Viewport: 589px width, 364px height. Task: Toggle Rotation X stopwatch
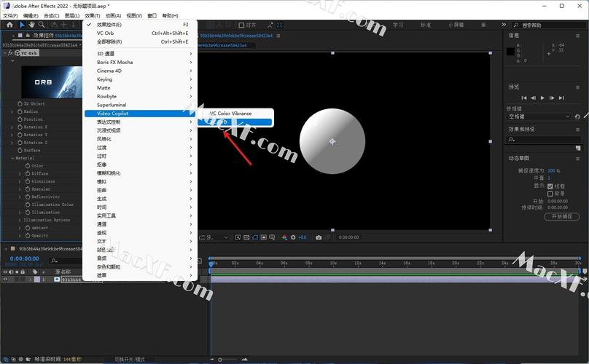click(20, 127)
